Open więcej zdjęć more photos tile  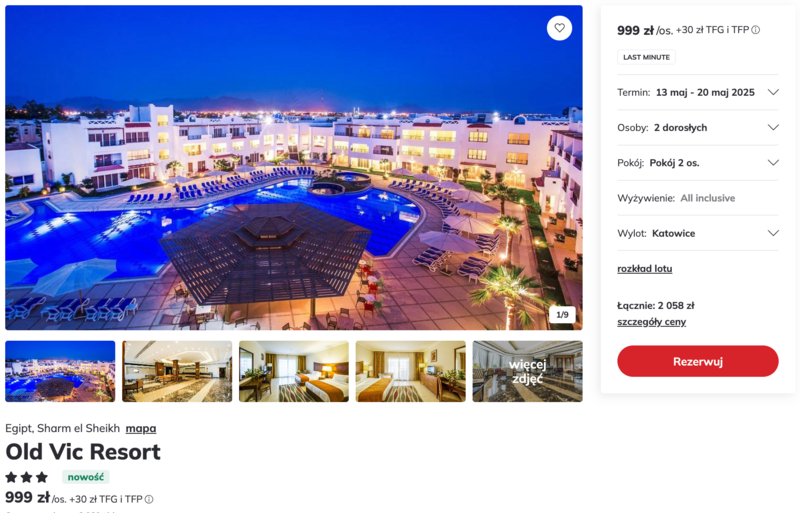528,371
